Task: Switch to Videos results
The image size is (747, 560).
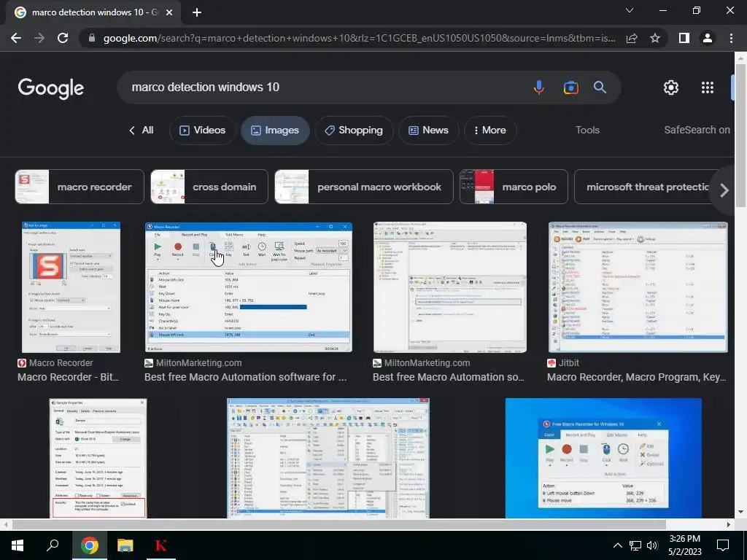Action: point(203,131)
